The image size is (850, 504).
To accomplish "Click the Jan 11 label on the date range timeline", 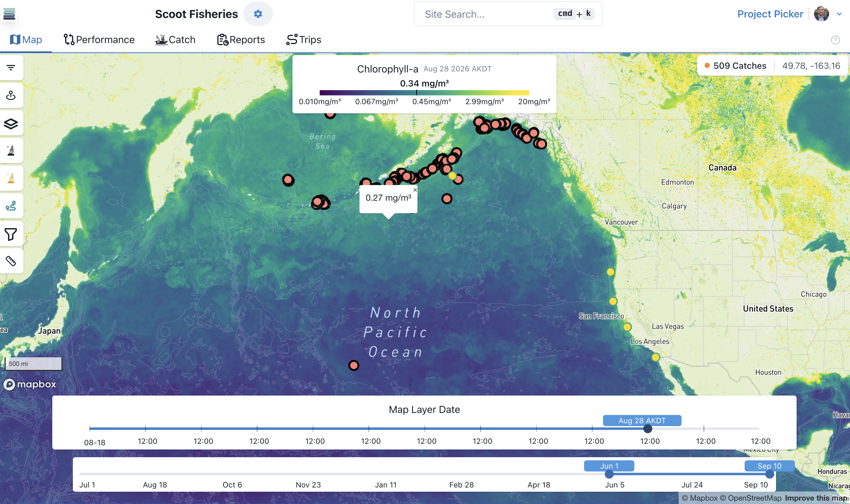I will [386, 485].
